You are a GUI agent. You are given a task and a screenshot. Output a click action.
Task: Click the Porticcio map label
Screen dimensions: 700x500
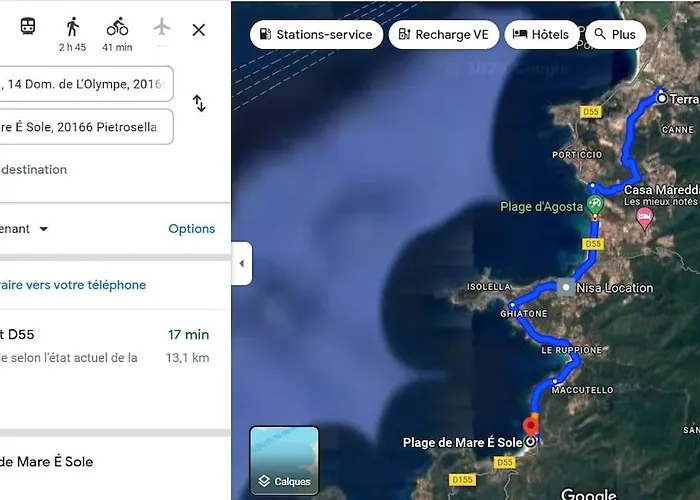point(577,155)
